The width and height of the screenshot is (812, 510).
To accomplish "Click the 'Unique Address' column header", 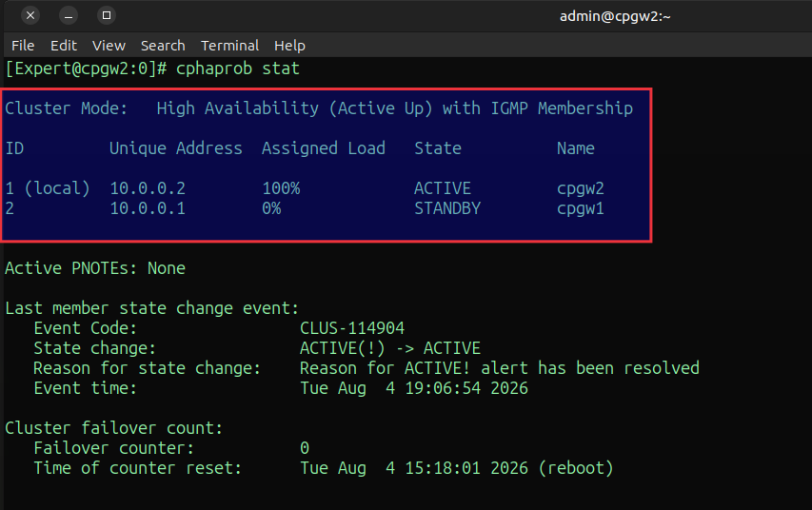I will [175, 148].
